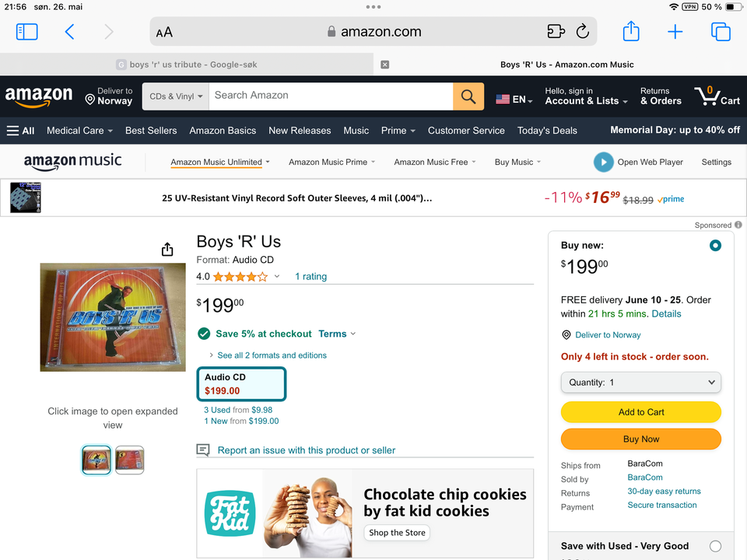This screenshot has width=747, height=560.
Task: Open the Safari tab overview
Action: click(x=721, y=32)
